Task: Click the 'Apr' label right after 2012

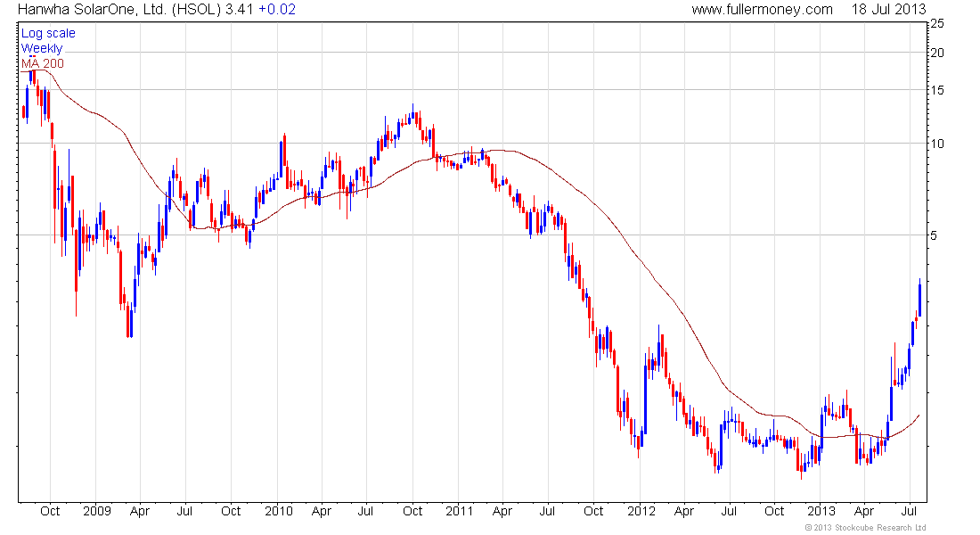Action: [684, 511]
